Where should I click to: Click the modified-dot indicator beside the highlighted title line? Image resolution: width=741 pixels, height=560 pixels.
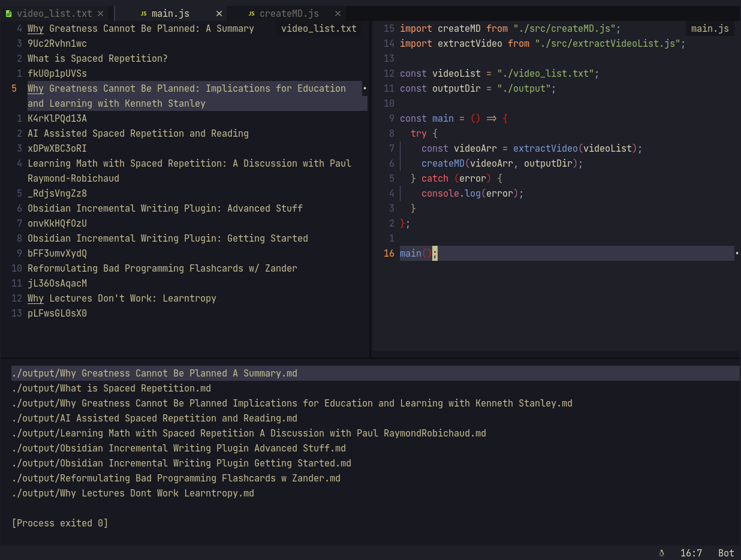(365, 88)
